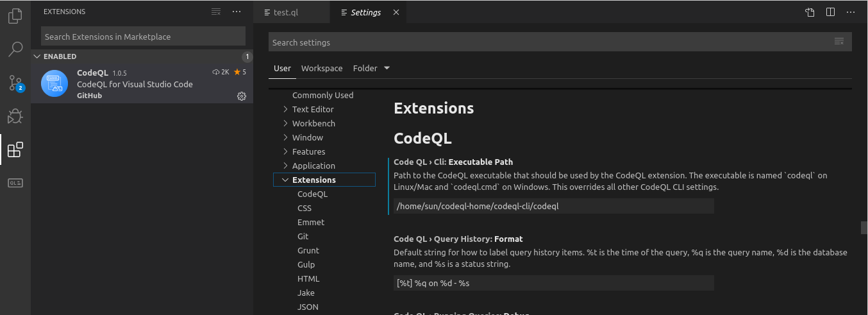
Task: Expand the Text Editor settings category
Action: pos(285,109)
